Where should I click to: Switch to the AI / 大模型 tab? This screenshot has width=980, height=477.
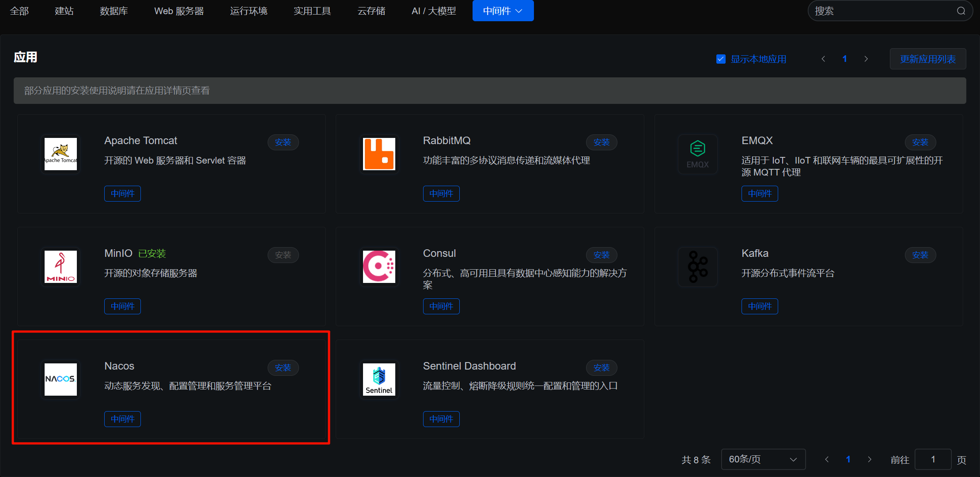(434, 11)
